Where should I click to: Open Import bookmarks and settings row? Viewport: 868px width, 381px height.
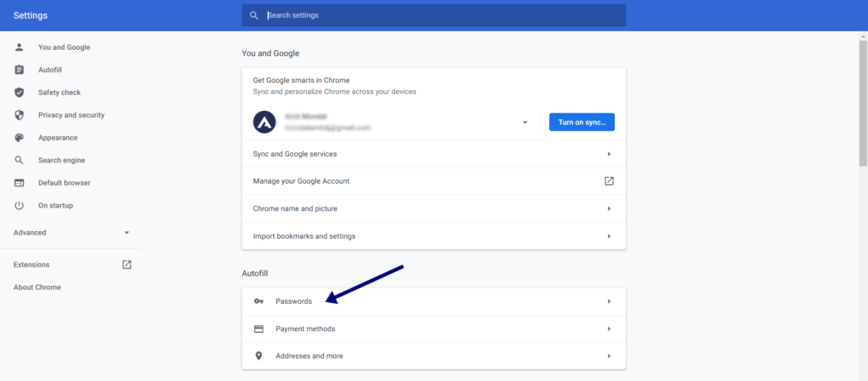pos(434,236)
